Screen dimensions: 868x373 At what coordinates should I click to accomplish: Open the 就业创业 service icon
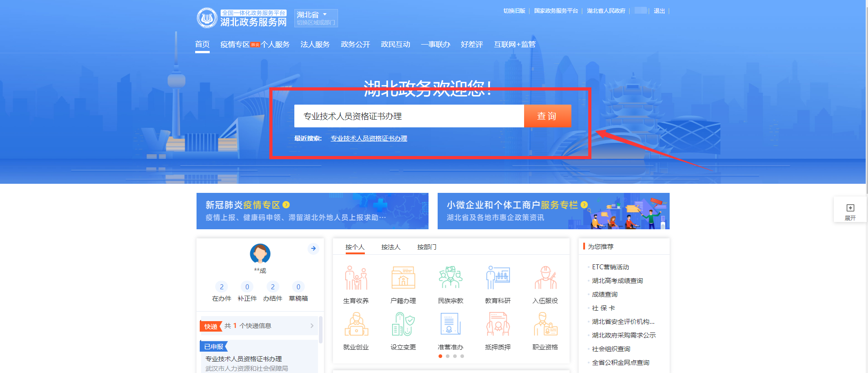pos(356,325)
